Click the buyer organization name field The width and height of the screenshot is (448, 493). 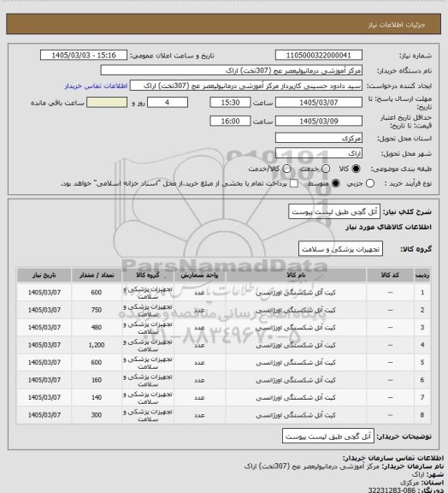[x=231, y=70]
